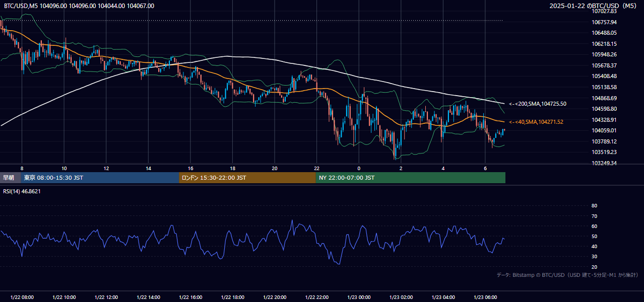Click price axis label 105948.26
Viewport: 644px width, 302px height.
(604, 54)
